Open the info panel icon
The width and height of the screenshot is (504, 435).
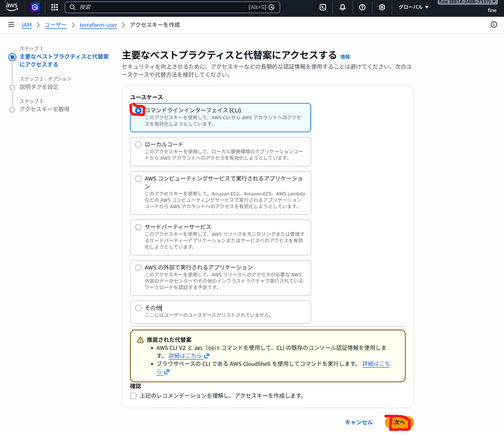[494, 25]
